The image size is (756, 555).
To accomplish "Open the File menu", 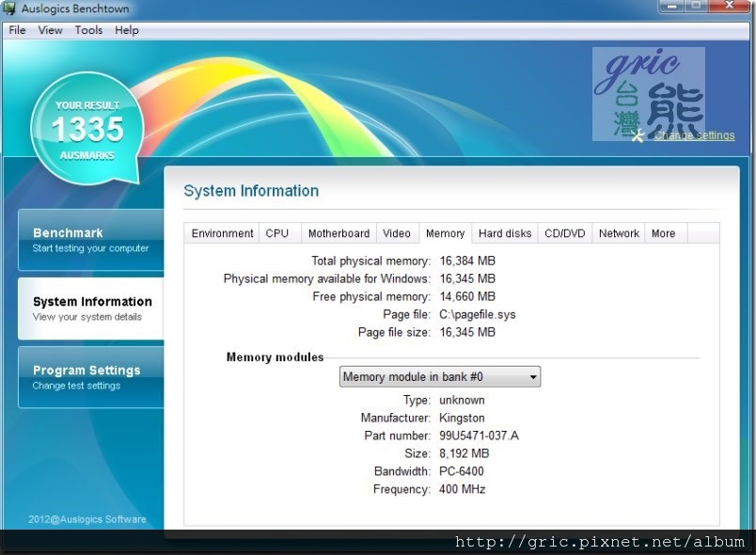I will point(17,30).
